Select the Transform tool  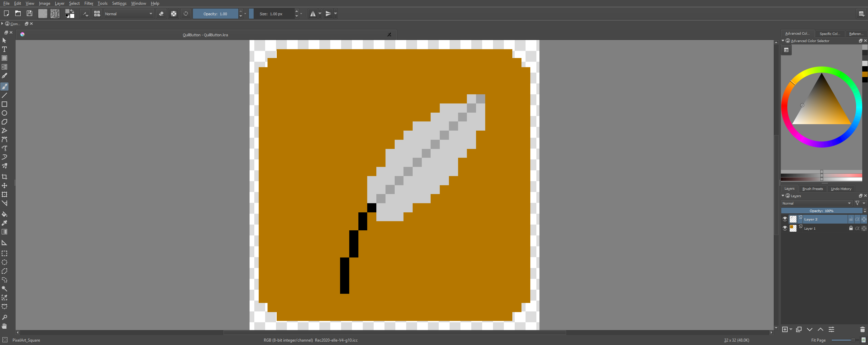click(4, 194)
